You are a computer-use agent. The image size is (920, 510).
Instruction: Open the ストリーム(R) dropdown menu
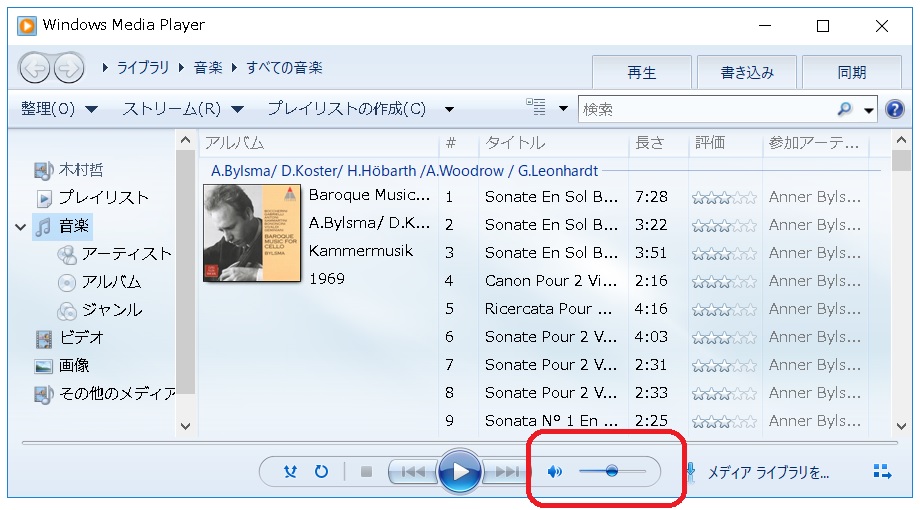coord(182,109)
